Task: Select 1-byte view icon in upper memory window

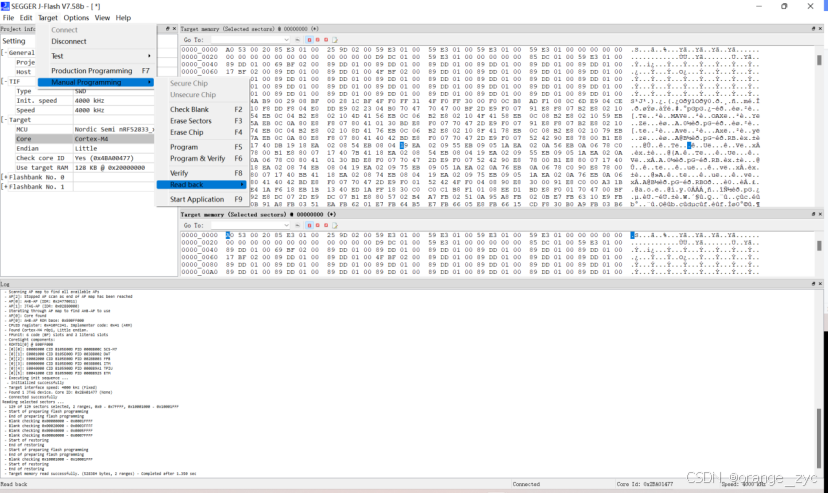Action: (310, 40)
